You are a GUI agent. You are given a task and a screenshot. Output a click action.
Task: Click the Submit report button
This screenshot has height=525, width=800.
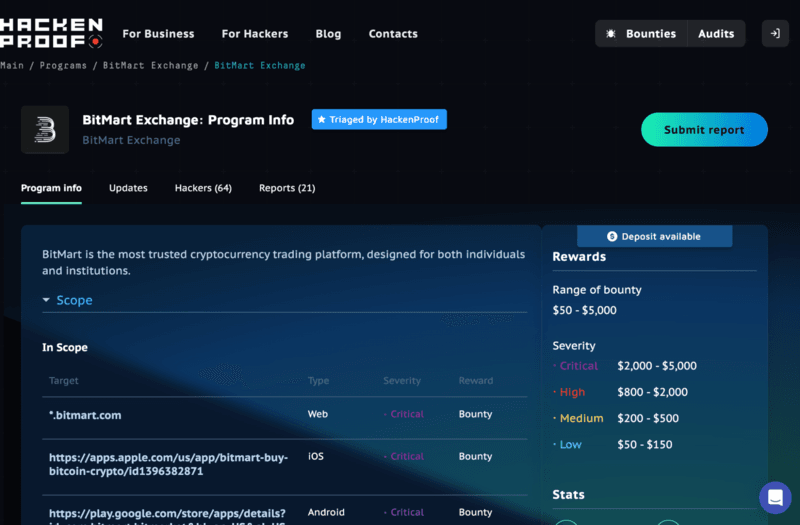[704, 130]
